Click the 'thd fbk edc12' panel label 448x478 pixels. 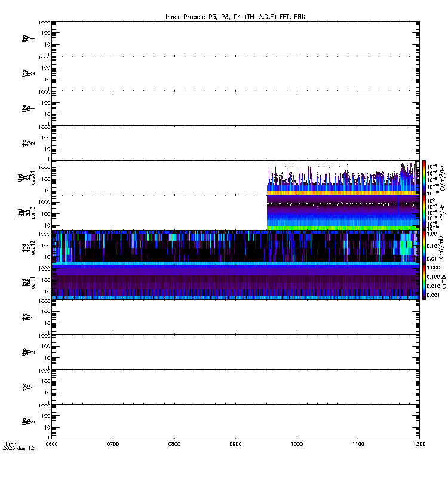point(28,247)
